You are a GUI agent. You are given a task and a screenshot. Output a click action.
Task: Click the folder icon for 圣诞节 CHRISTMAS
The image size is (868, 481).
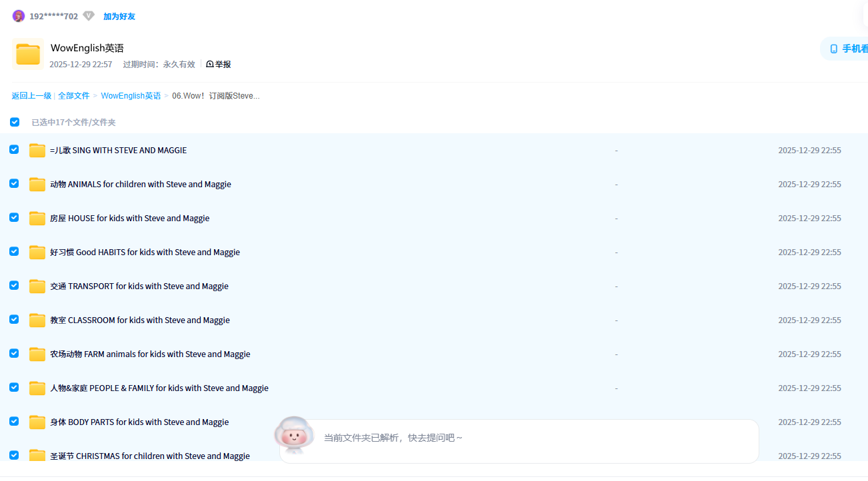point(37,456)
